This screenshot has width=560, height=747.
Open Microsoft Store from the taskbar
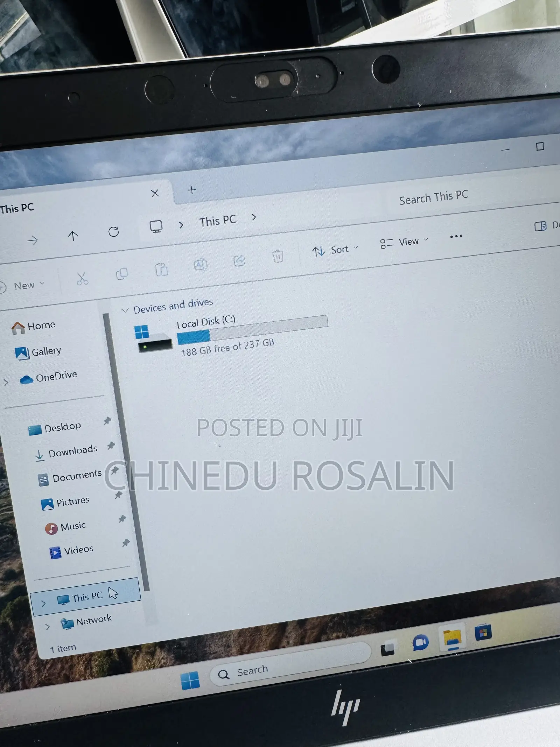click(x=483, y=632)
